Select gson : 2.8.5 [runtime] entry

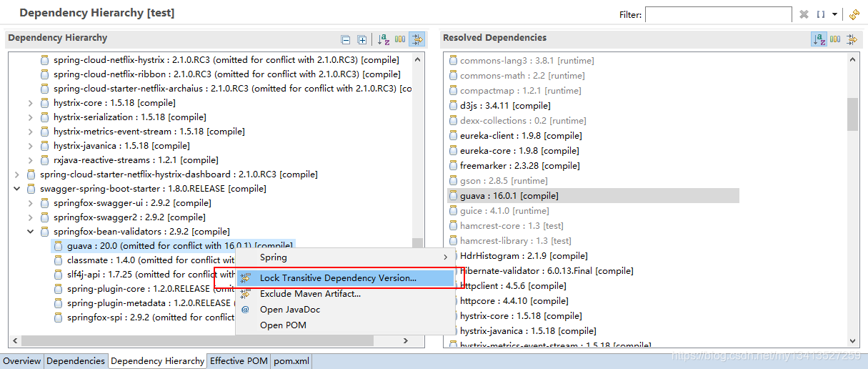(498, 181)
